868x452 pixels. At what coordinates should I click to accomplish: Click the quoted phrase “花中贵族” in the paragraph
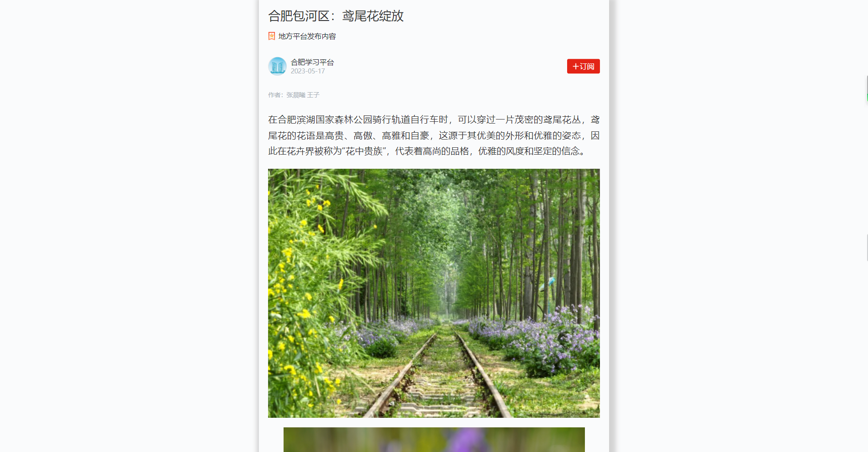point(364,151)
